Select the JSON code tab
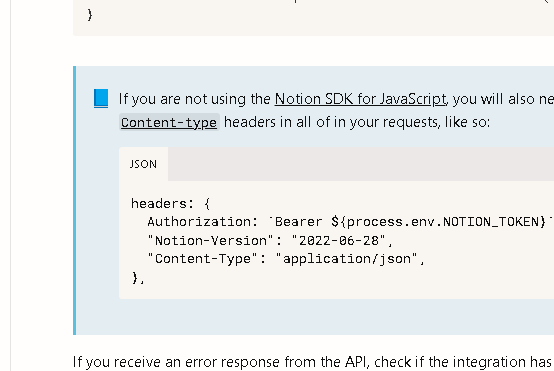554x371 pixels. [x=143, y=164]
